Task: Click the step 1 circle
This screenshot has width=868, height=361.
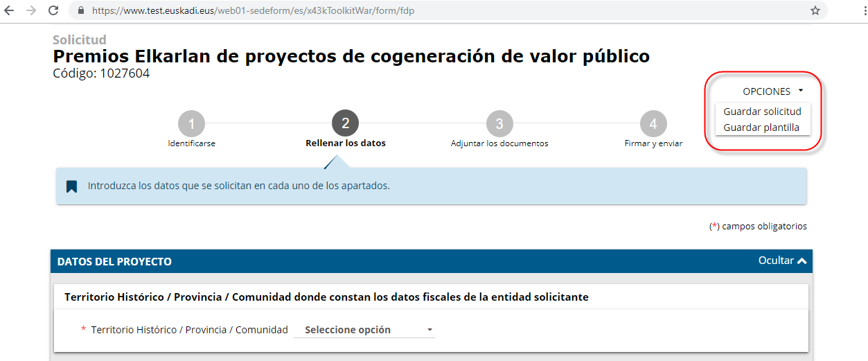Action: click(191, 124)
